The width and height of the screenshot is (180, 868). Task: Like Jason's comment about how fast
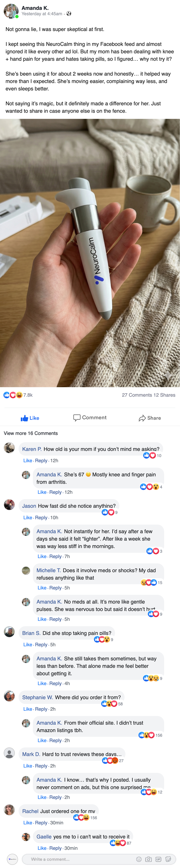28,518
